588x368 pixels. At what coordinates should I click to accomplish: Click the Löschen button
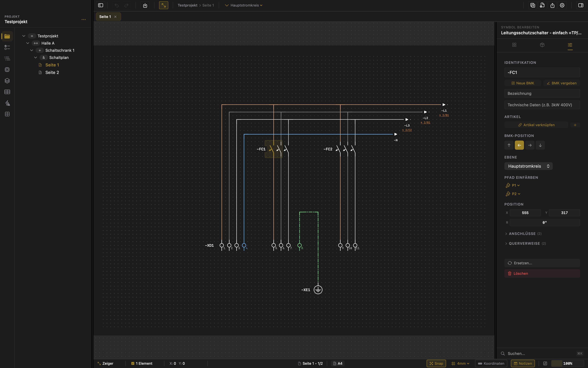point(542,274)
